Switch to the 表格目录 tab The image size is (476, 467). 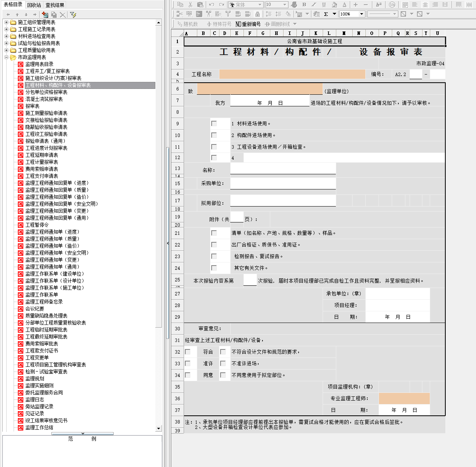[13, 5]
